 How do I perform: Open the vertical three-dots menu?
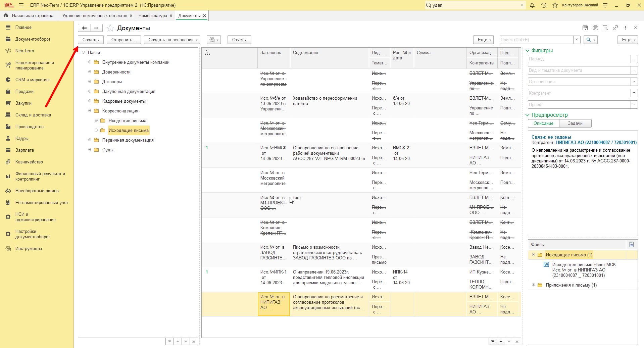coord(625,28)
